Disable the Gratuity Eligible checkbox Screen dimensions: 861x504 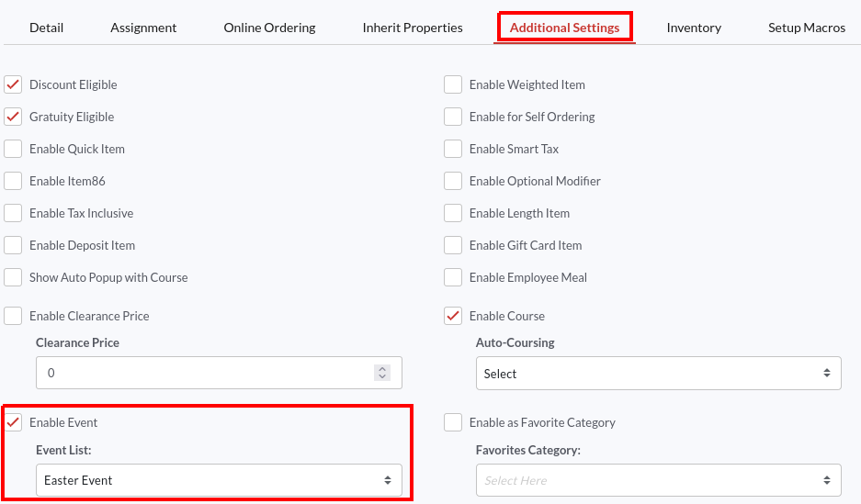pyautogui.click(x=14, y=117)
